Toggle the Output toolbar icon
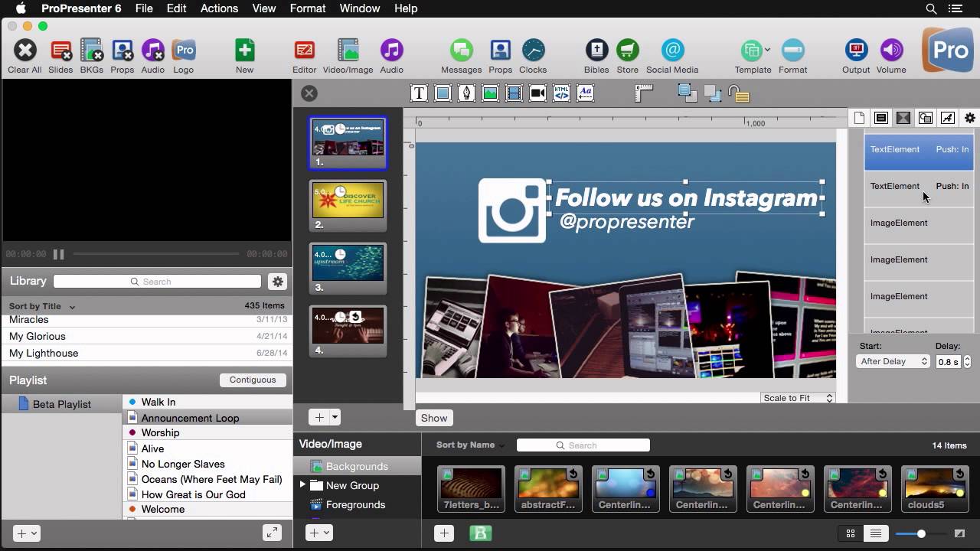This screenshot has height=551, width=980. [856, 51]
